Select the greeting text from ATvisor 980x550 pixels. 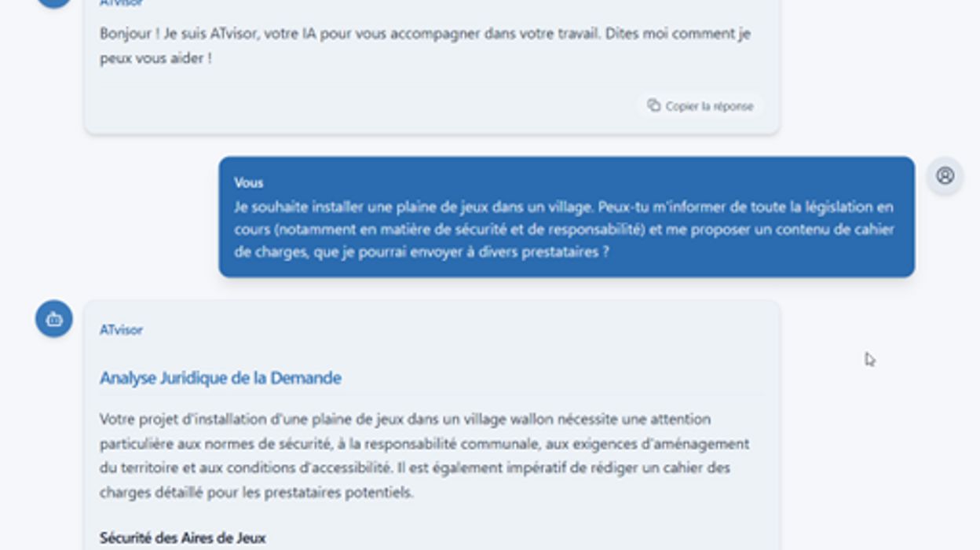point(424,44)
